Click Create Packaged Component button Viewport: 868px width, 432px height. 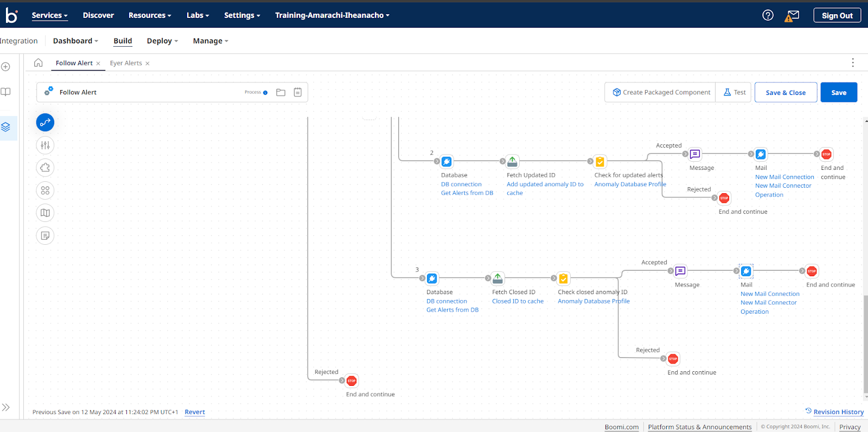pyautogui.click(x=660, y=92)
